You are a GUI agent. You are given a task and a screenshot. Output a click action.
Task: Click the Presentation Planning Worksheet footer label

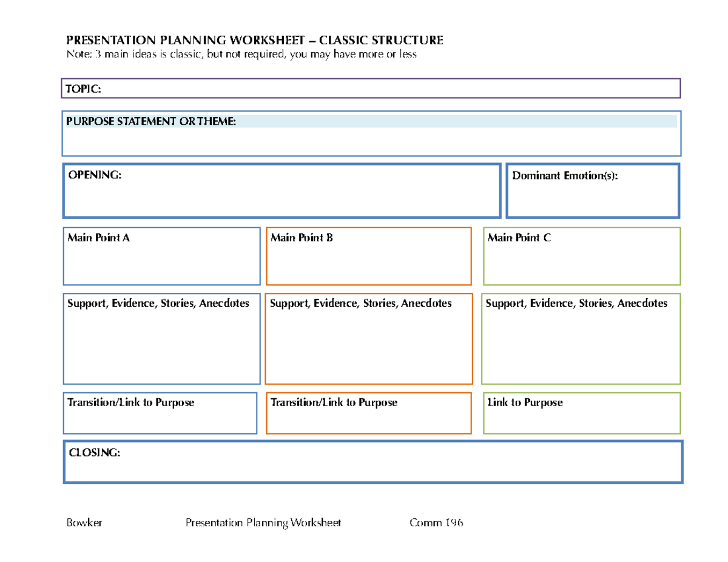point(263,522)
